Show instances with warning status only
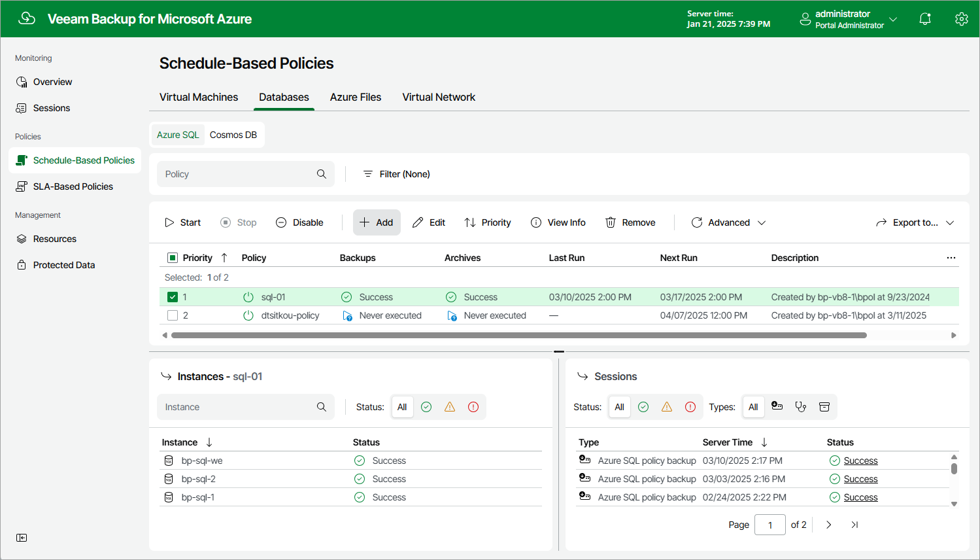The height and width of the screenshot is (560, 980). (x=450, y=407)
